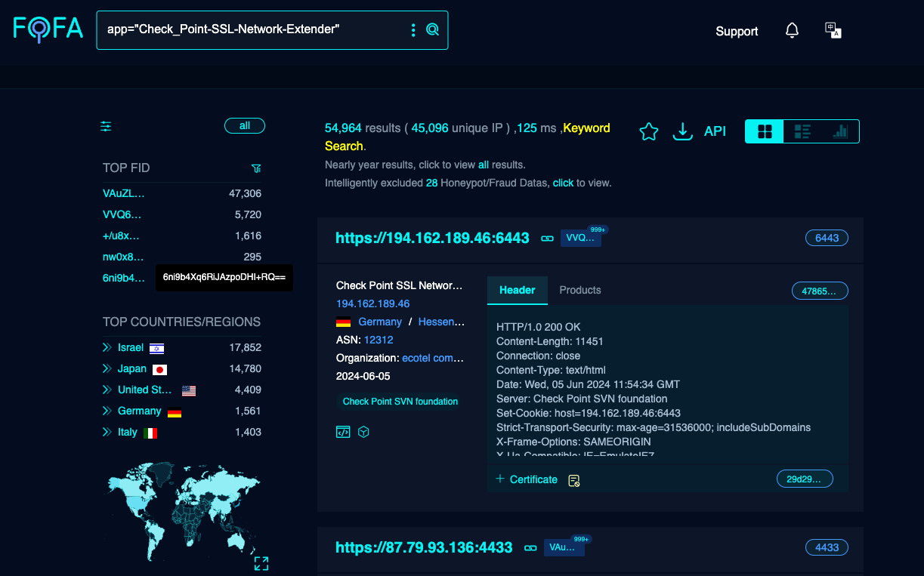View page source code icon

pos(343,432)
